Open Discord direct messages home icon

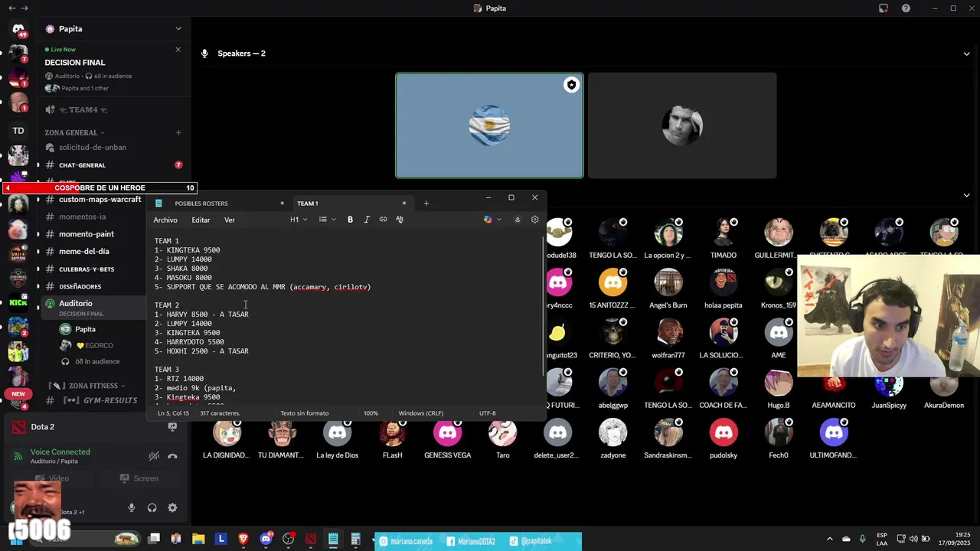[x=18, y=29]
